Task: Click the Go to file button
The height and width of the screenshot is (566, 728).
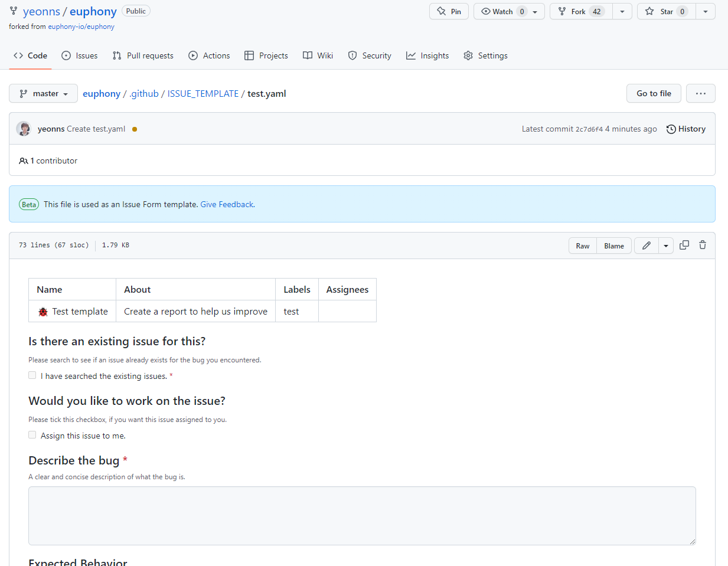Action: point(654,93)
